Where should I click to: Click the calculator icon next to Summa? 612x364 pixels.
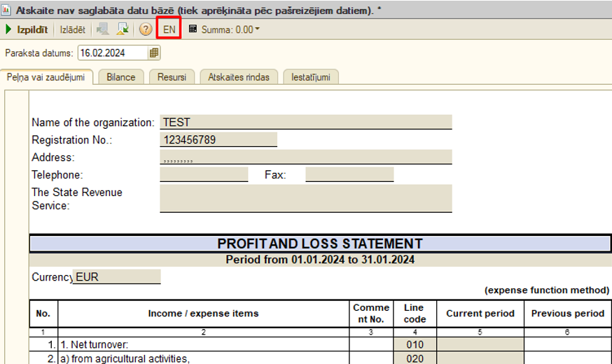point(193,29)
